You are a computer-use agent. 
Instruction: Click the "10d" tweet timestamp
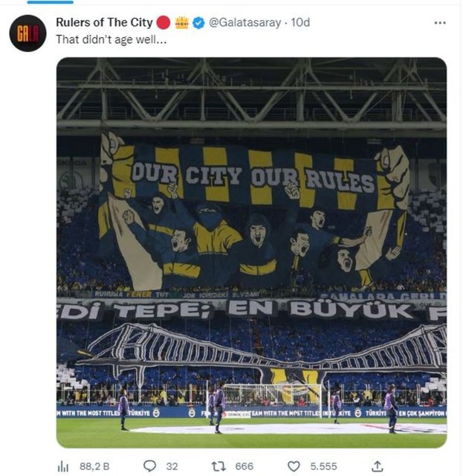300,22
